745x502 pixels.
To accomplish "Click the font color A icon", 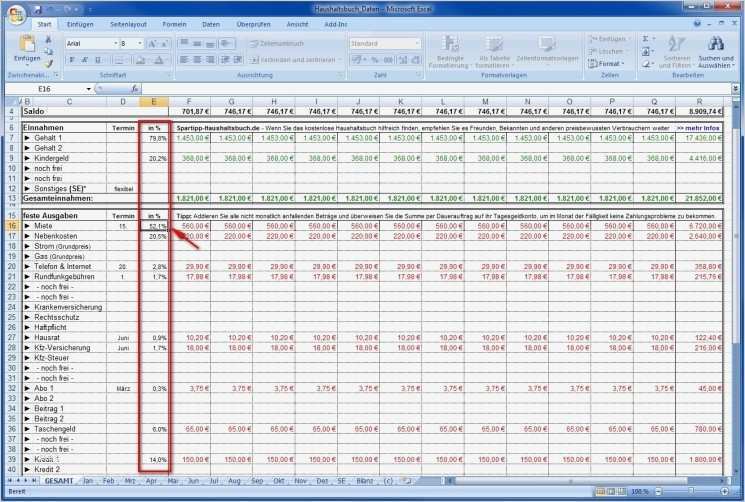I will pyautogui.click(x=159, y=60).
